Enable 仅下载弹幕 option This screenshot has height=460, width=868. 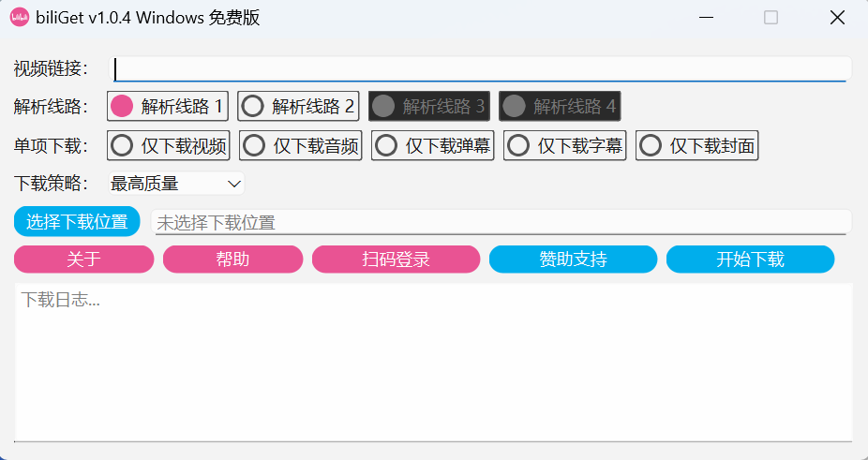tap(432, 145)
